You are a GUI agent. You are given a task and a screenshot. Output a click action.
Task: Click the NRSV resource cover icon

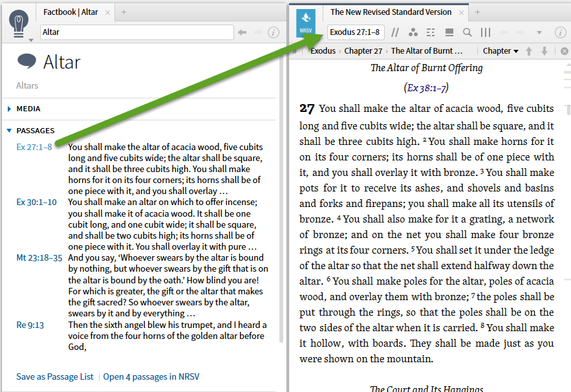[306, 23]
